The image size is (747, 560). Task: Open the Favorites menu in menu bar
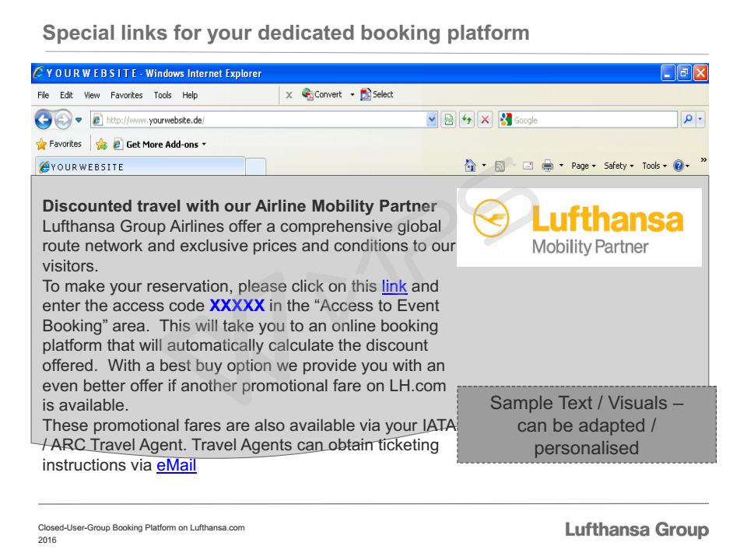(x=127, y=95)
